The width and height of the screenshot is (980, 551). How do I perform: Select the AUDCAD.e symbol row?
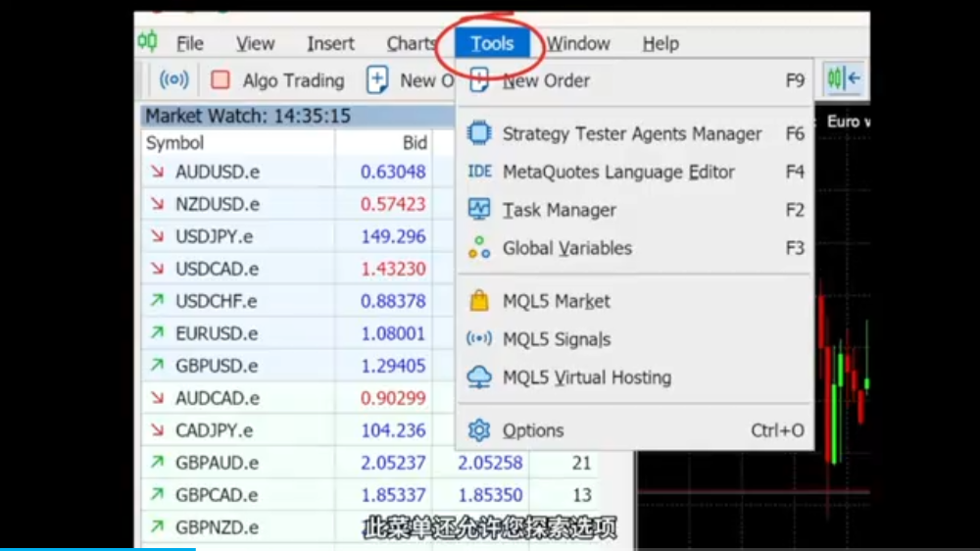coord(298,398)
